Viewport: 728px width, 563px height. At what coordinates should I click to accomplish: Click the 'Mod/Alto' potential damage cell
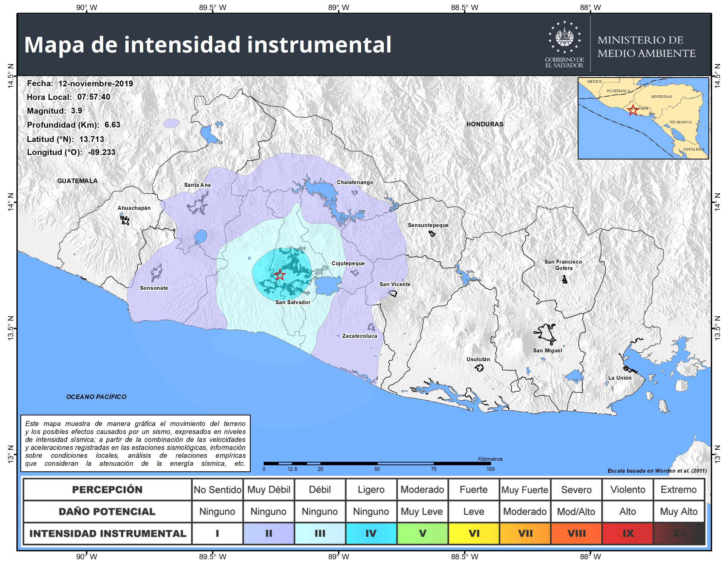[576, 512]
